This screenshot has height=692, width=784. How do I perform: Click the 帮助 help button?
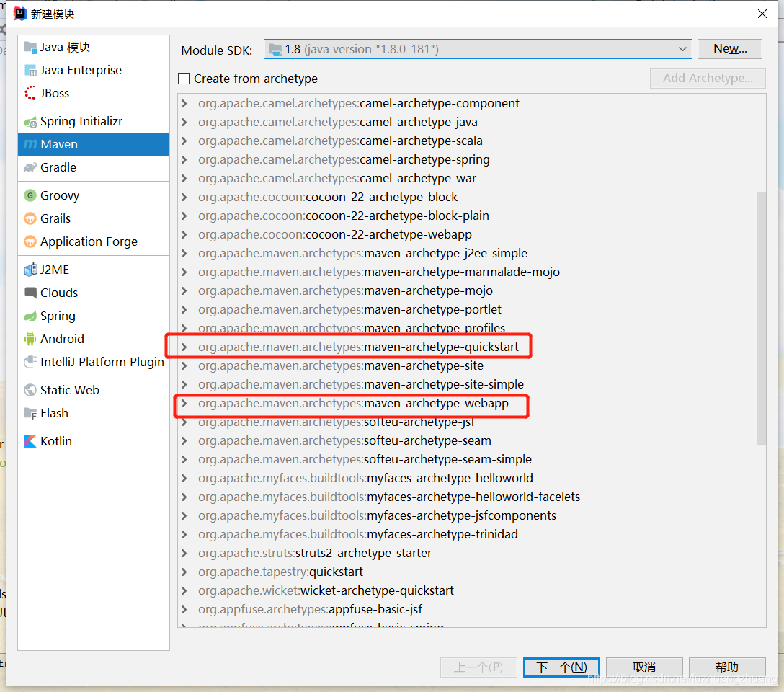pos(727,667)
